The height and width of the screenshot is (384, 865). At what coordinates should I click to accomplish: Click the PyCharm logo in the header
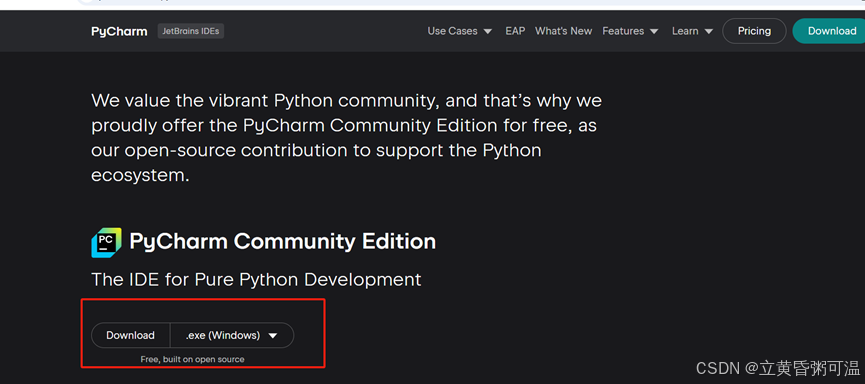coord(119,31)
